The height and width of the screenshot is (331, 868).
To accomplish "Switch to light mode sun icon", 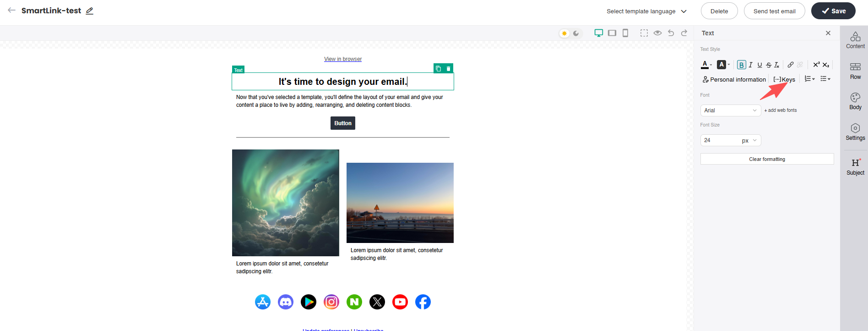I will point(564,33).
